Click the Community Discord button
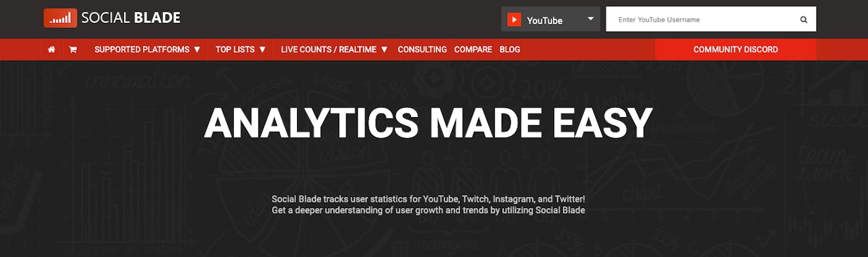Screen dimensions: 868x257 [x=735, y=50]
